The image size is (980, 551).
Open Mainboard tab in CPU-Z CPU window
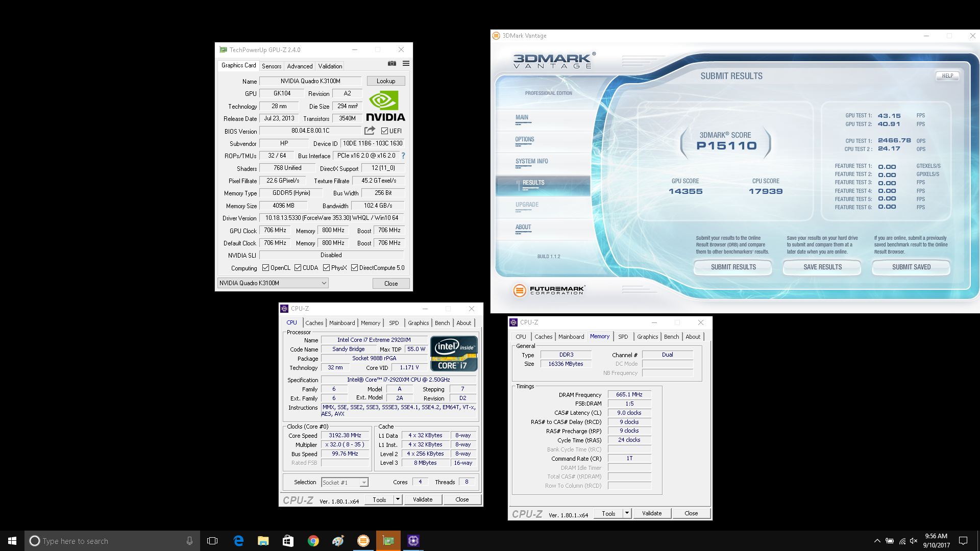coord(342,323)
